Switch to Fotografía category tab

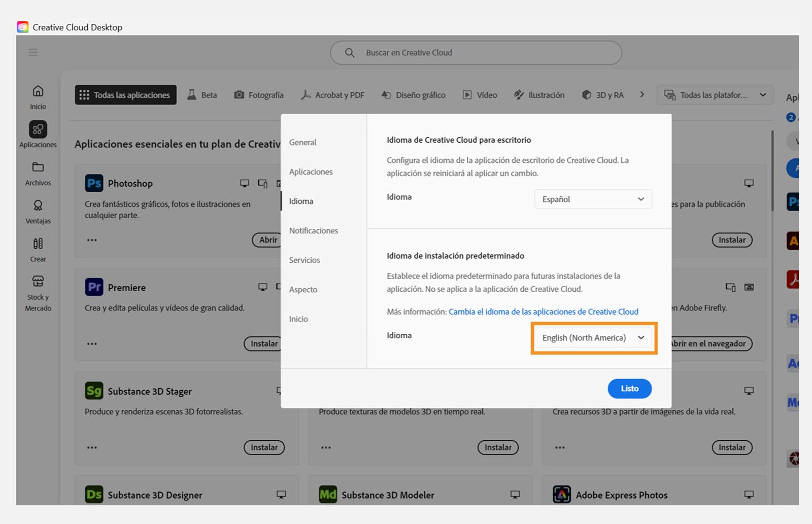[259, 95]
